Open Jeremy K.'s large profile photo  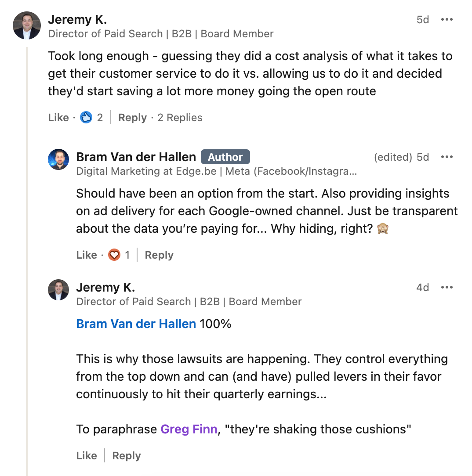click(27, 25)
